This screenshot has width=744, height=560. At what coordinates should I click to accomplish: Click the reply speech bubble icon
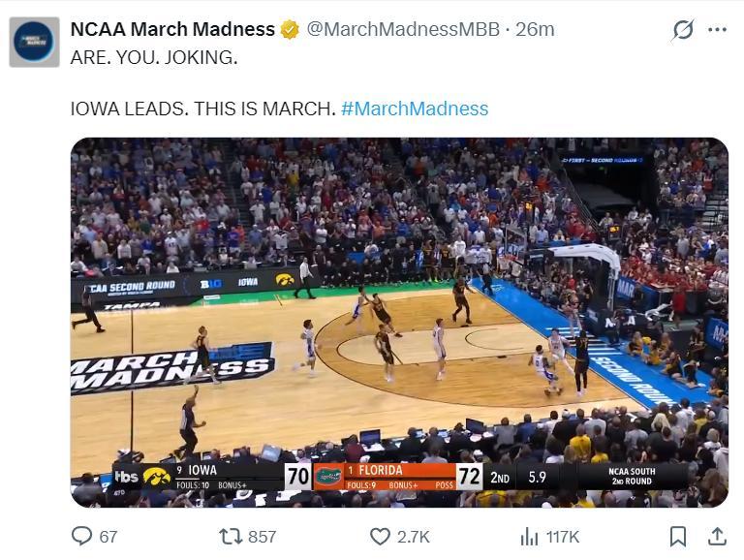83,536
